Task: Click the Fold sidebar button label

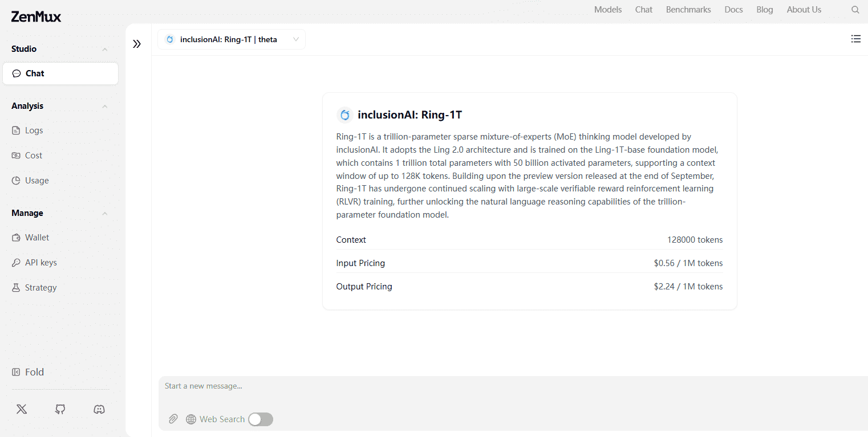Action: (x=34, y=372)
